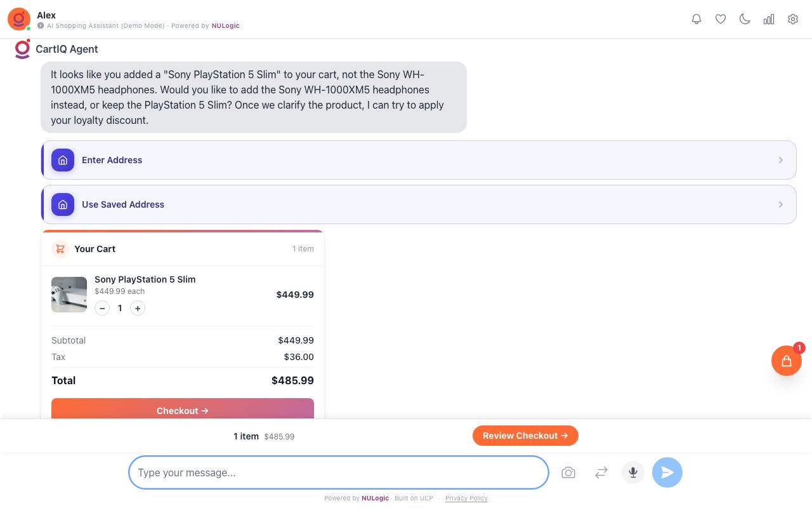Send the message with the arrow button
Screen dimensions: 812x508
(x=667, y=472)
